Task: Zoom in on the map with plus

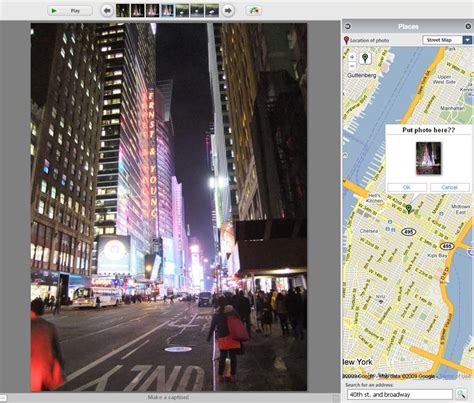Action: (352, 57)
